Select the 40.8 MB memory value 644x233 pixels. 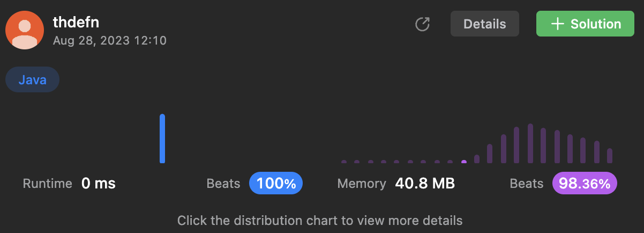(x=425, y=184)
